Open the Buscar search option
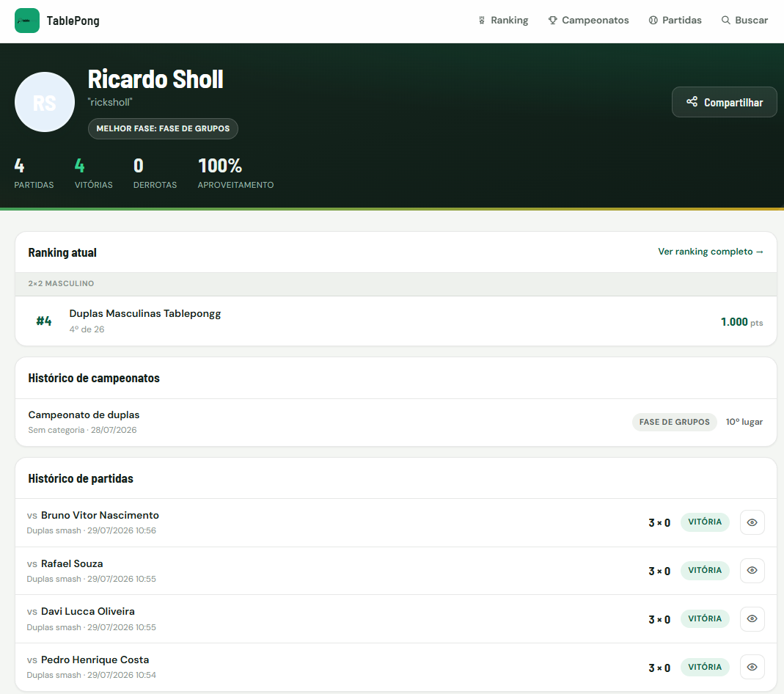Image resolution: width=784 pixels, height=694 pixels. click(x=744, y=21)
